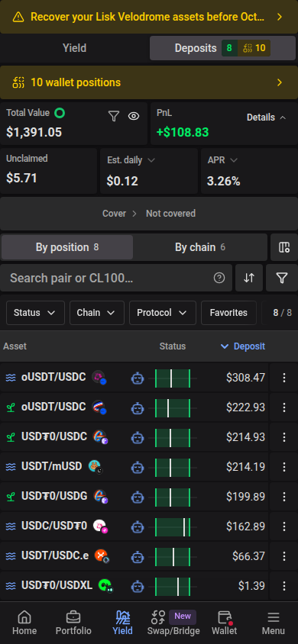Open the USDC/USD₮0 position

tap(54, 526)
